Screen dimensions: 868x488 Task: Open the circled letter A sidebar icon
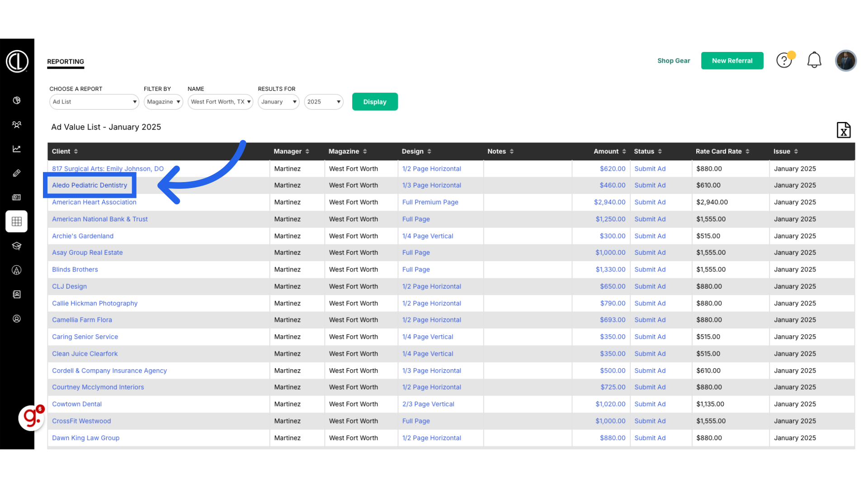click(17, 270)
